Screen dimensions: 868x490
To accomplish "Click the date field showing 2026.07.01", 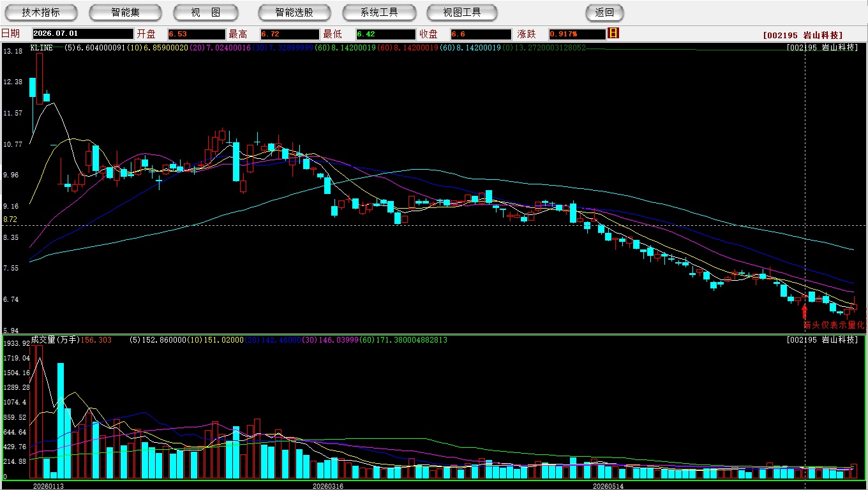I will tap(83, 34).
